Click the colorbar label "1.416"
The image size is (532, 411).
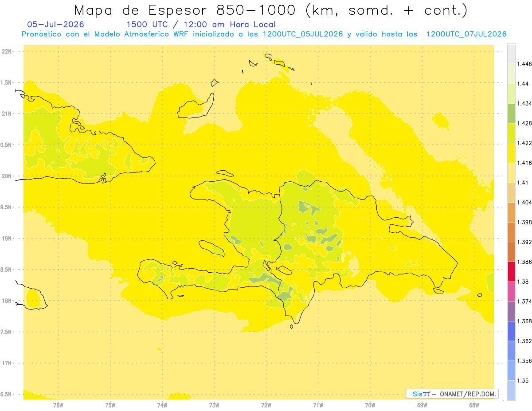click(524, 163)
